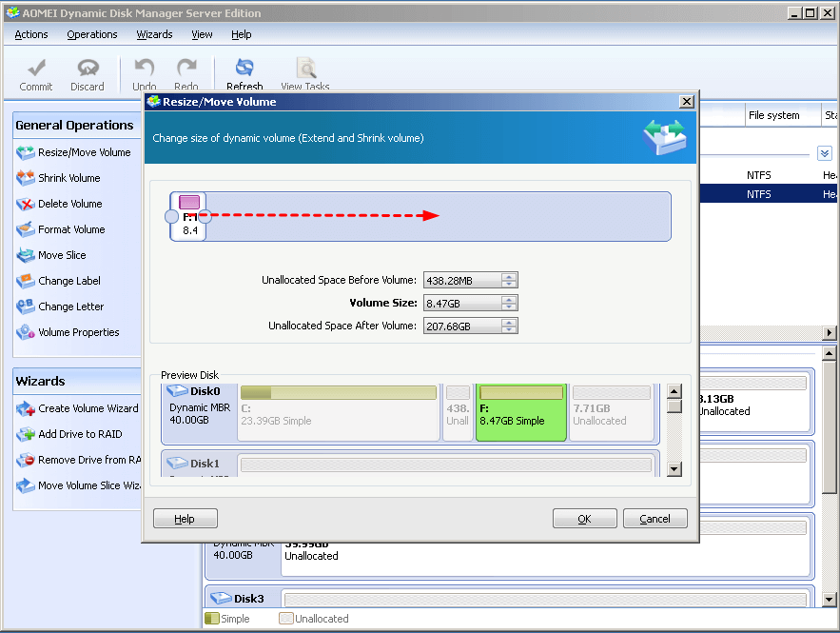
Task: Click the Redo arrow icon
Action: tap(186, 69)
